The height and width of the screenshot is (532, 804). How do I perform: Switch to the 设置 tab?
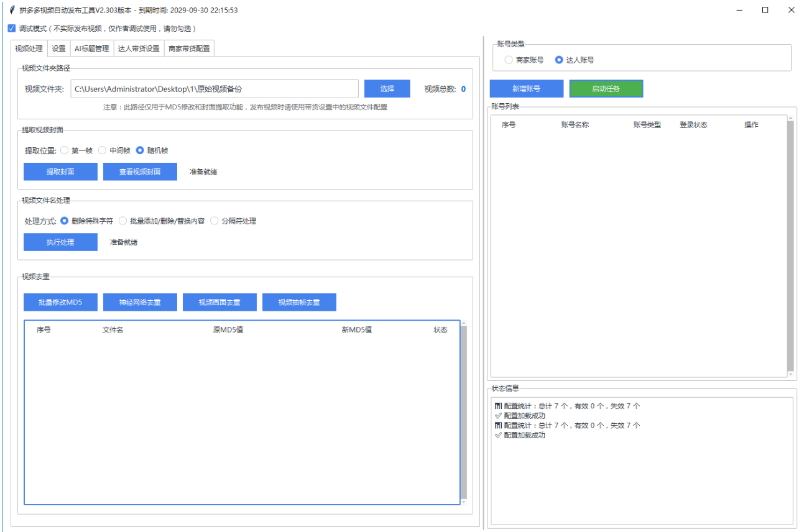tap(58, 48)
